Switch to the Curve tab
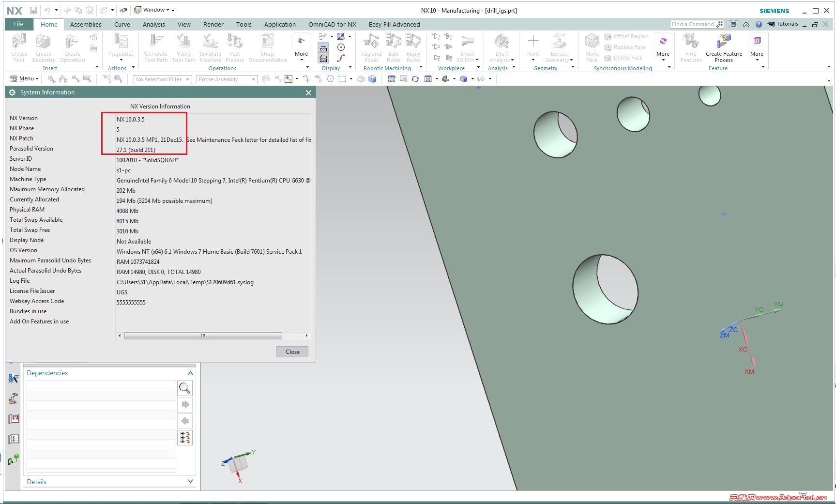 click(x=122, y=24)
